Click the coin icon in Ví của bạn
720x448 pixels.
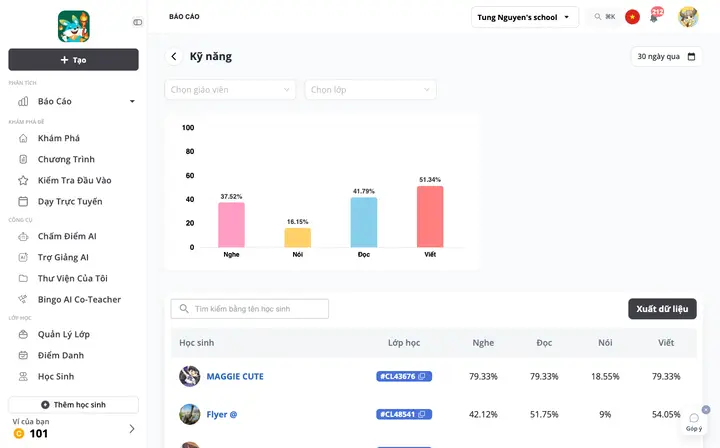click(19, 433)
